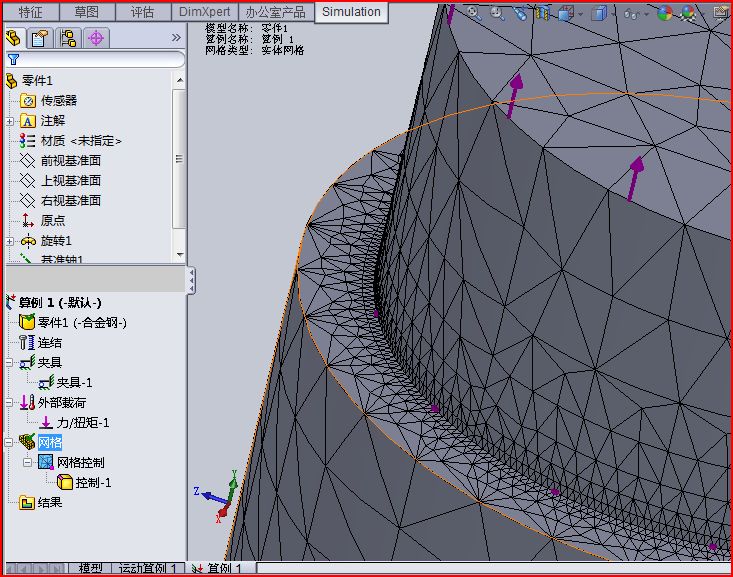Click the View Orientation cube icon
The width and height of the screenshot is (733, 577).
(566, 14)
